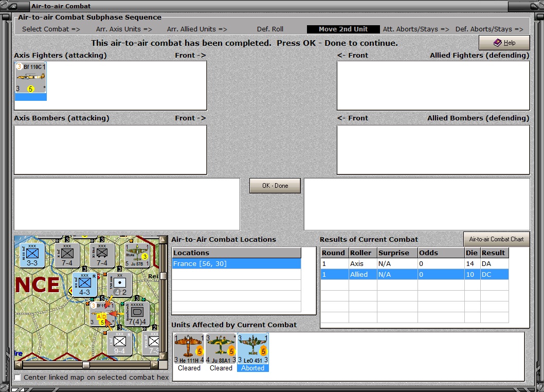Click the help book icon

(x=498, y=42)
